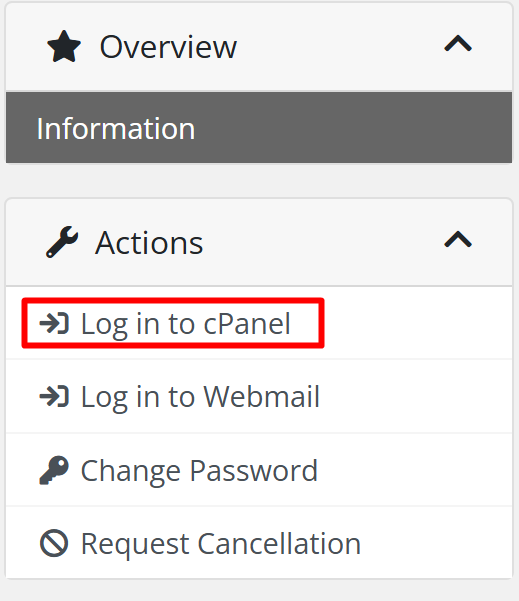This screenshot has width=519, height=601.
Task: Select the Information menu item
Action: 259,128
